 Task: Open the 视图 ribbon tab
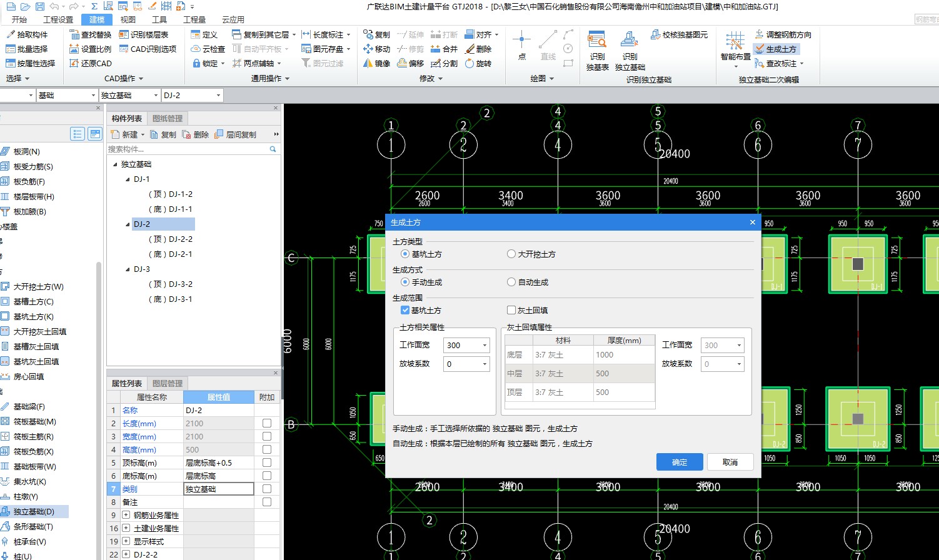(x=128, y=19)
